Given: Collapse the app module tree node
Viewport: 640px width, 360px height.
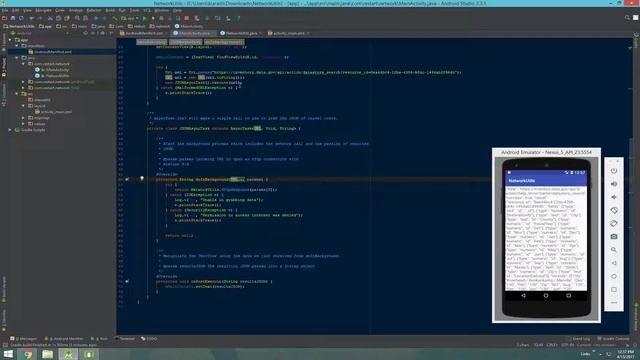Looking at the screenshot, I should tap(10, 40).
